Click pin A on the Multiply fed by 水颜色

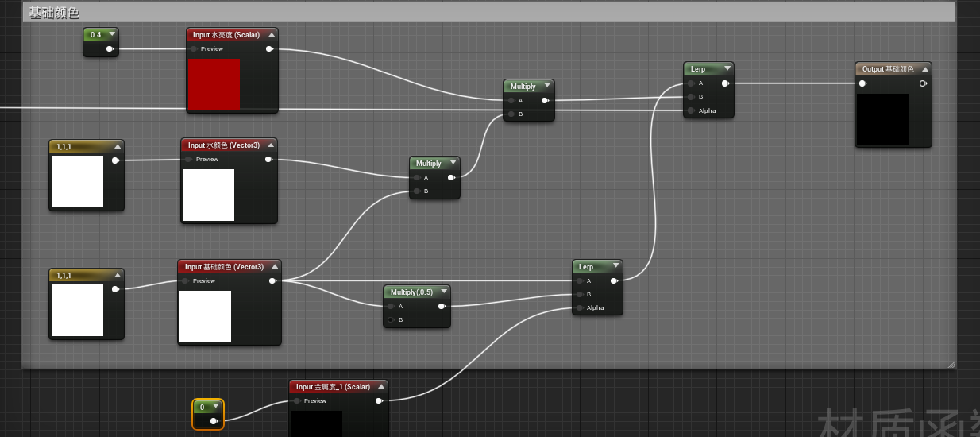coord(417,177)
